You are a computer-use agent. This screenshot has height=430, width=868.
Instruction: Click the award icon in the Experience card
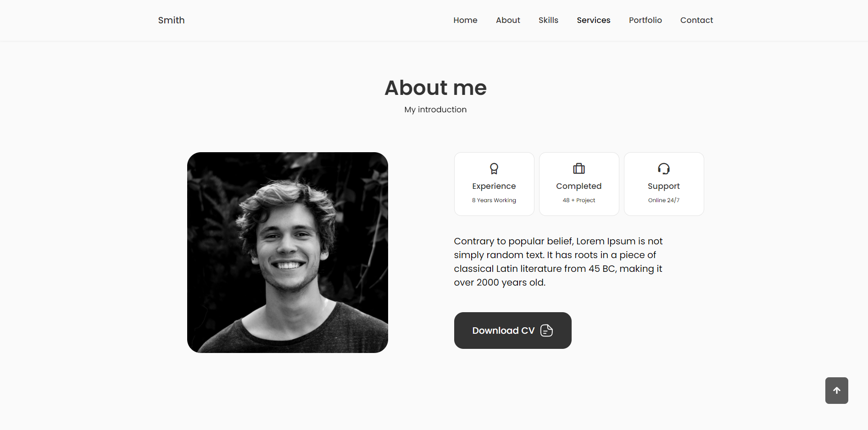pyautogui.click(x=494, y=169)
